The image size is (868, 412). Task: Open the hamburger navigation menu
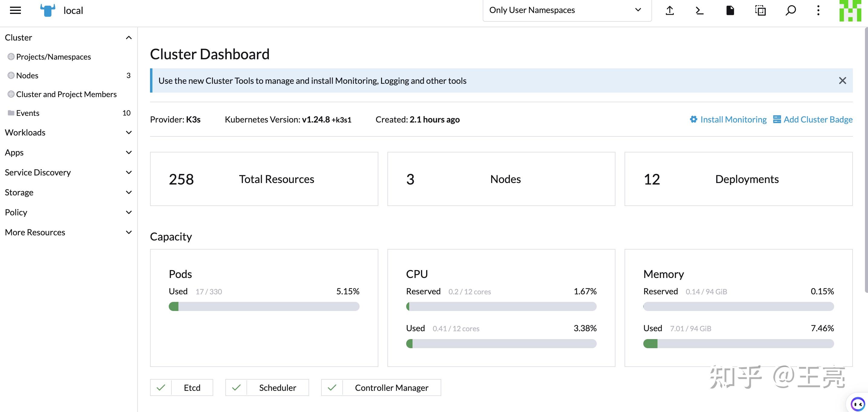(15, 11)
